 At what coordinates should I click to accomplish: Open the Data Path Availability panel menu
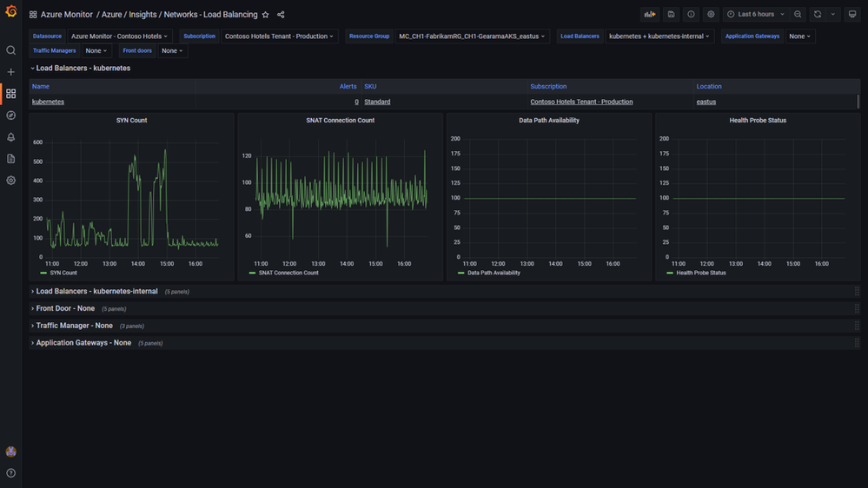pos(548,120)
